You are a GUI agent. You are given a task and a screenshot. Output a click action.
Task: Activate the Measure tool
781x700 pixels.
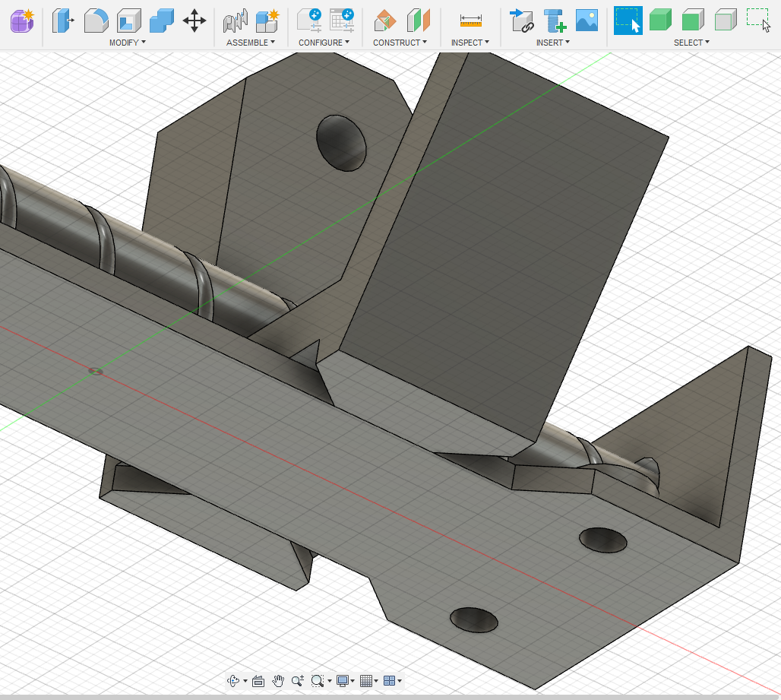[x=471, y=21]
